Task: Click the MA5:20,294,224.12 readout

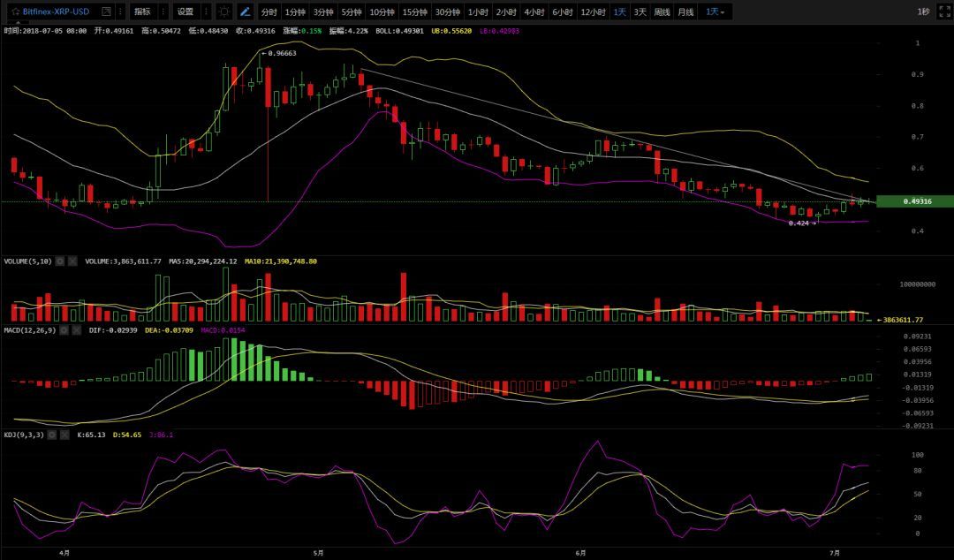Action: click(x=203, y=261)
